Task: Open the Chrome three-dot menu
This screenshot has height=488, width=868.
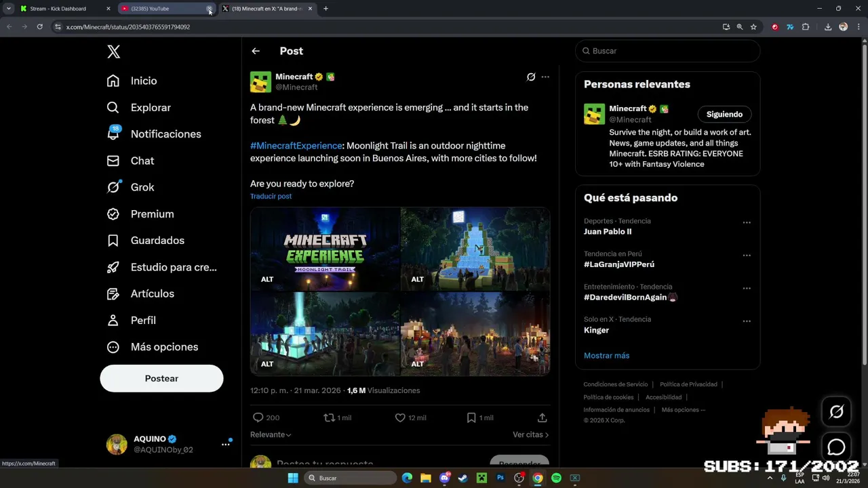Action: pos(859,27)
